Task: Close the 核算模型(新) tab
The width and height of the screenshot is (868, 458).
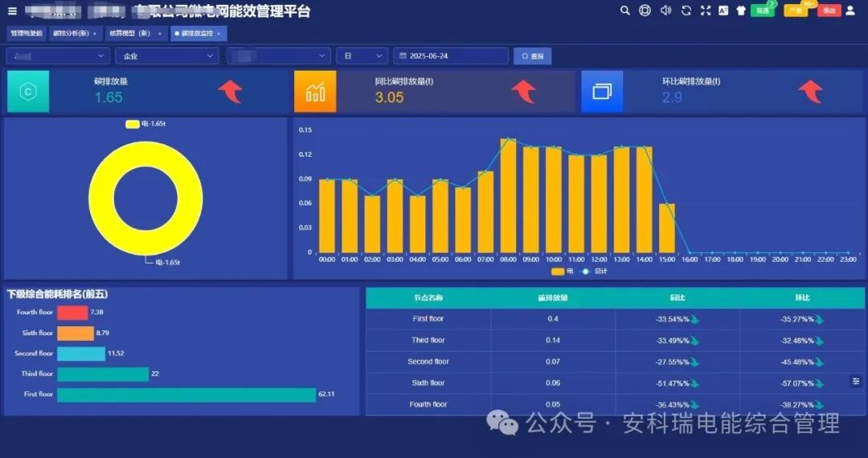Action: [x=160, y=34]
